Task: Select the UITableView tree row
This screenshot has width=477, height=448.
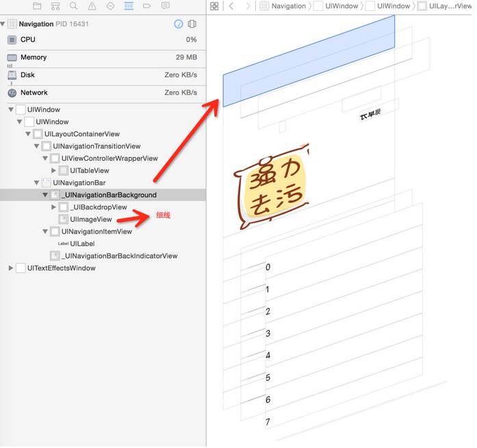Action: (103, 170)
